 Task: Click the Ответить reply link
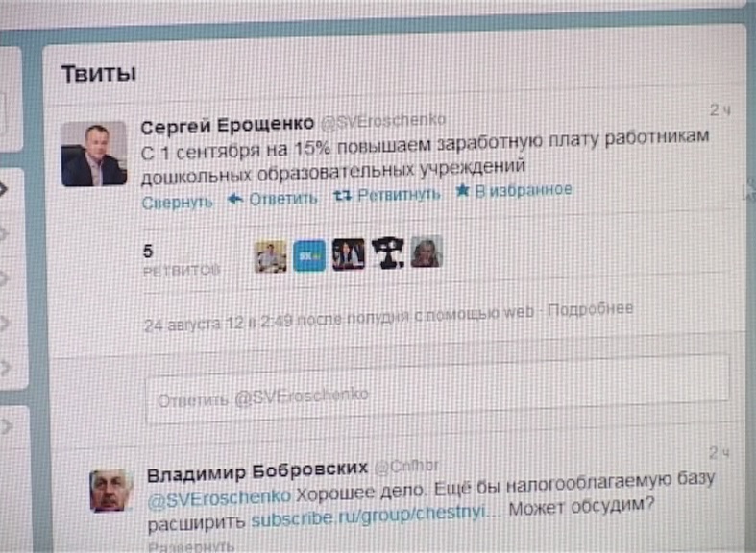283,199
